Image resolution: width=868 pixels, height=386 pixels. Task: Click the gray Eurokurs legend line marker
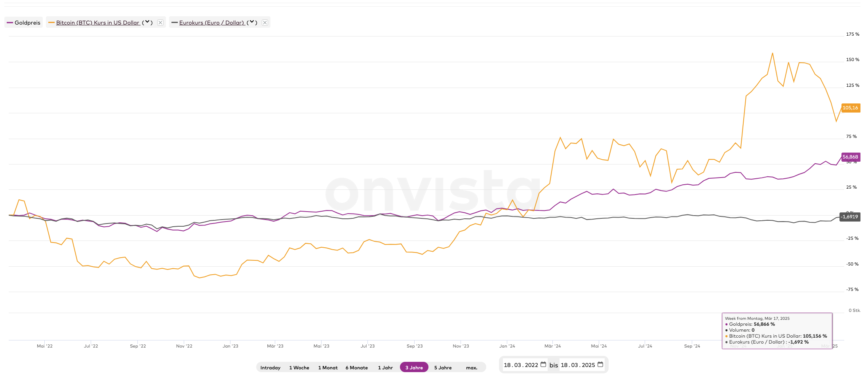(x=174, y=23)
